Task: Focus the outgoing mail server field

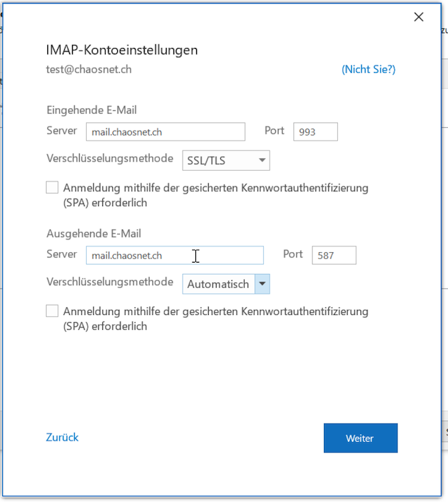Action: click(174, 256)
